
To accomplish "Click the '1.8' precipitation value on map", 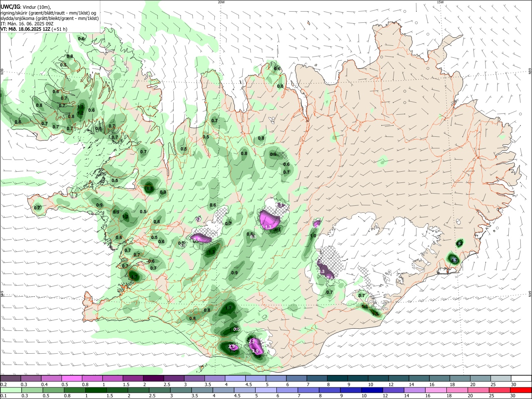I will (150, 189).
